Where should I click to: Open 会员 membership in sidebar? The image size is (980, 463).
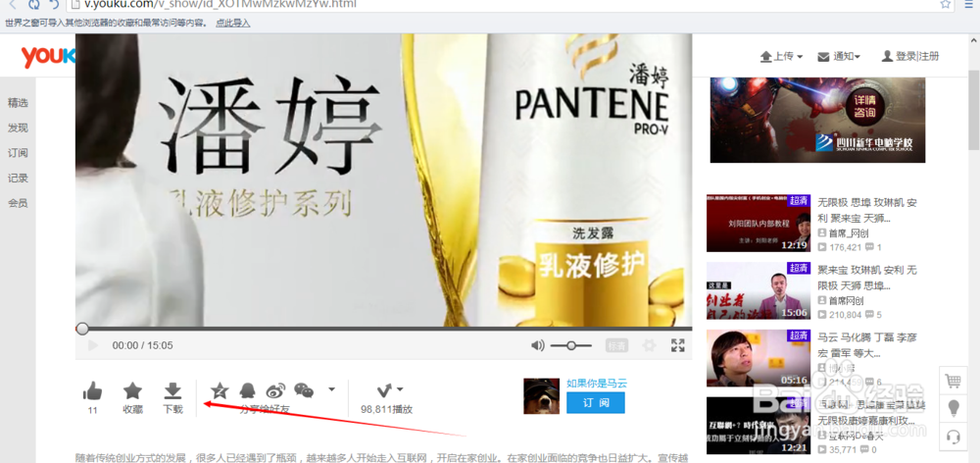pos(18,203)
